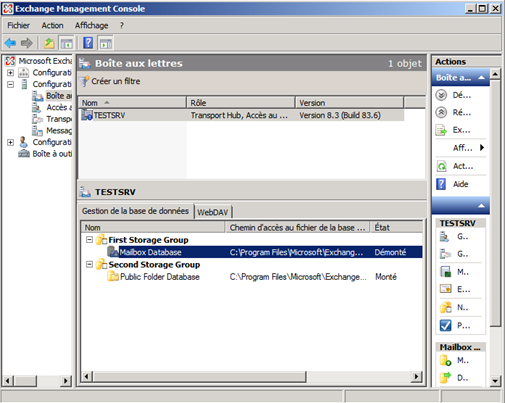Click the Créer un filtre link
The height and width of the screenshot is (403, 505).
(x=116, y=81)
